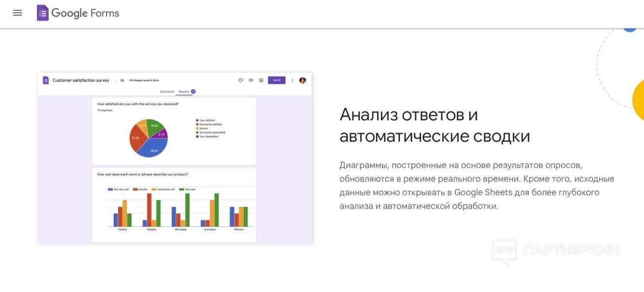Click the 'How well does each word' question heading
The image size is (644, 292).
point(142,174)
